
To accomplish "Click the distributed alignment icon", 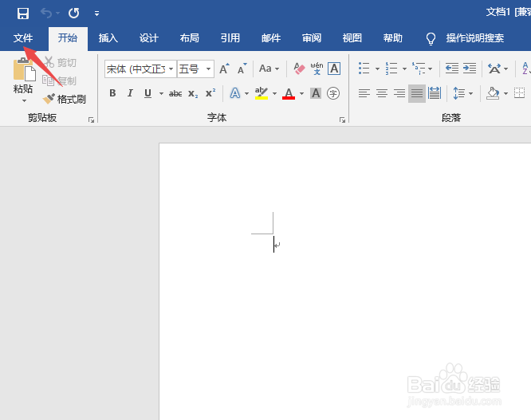I will [435, 93].
